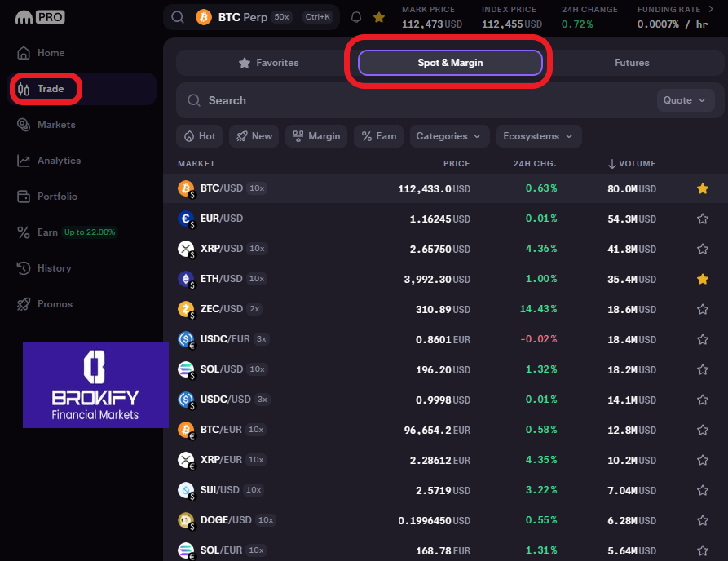Apply the Margin filter chip
This screenshot has height=561, width=728.
point(316,136)
